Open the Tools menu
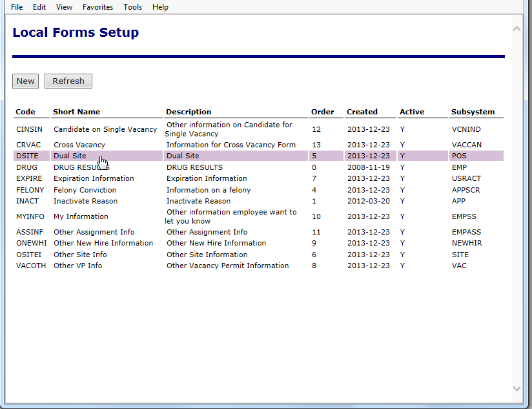This screenshot has width=532, height=409. pyautogui.click(x=132, y=7)
